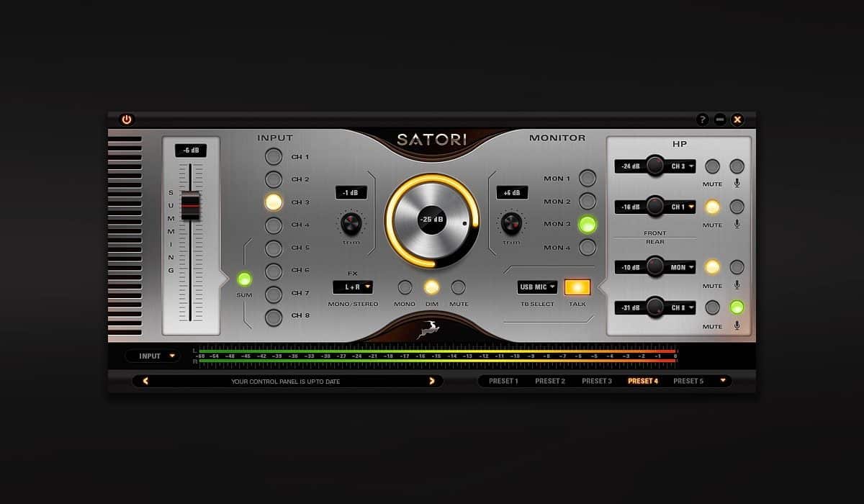Expand the INPUT meter source dropdown
864x504 pixels.
coord(153,356)
